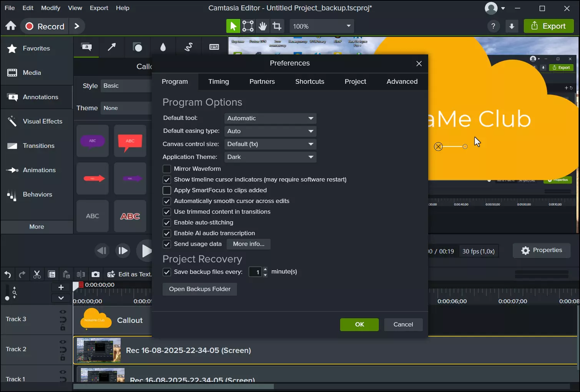
Task: Take a snapshot with camera icon
Action: pyautogui.click(x=95, y=274)
